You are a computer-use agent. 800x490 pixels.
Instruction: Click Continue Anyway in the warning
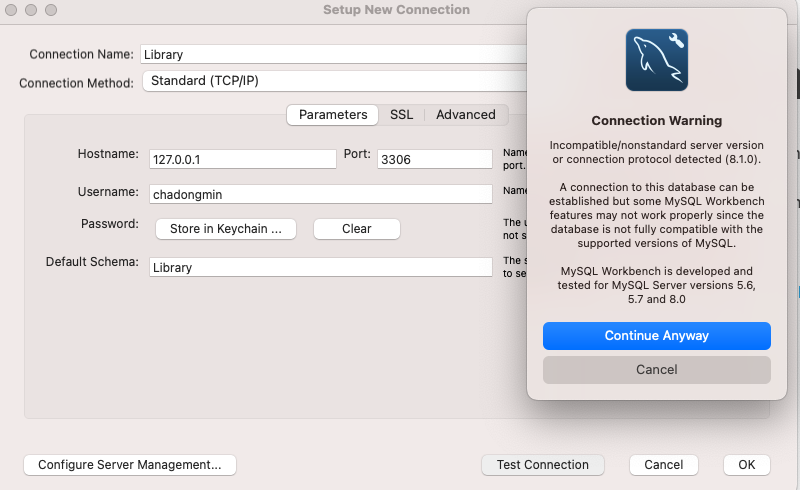tap(657, 336)
